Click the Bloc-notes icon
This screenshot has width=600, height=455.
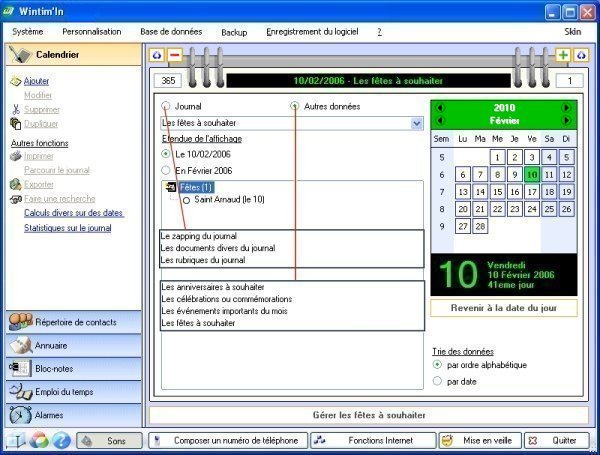19,368
